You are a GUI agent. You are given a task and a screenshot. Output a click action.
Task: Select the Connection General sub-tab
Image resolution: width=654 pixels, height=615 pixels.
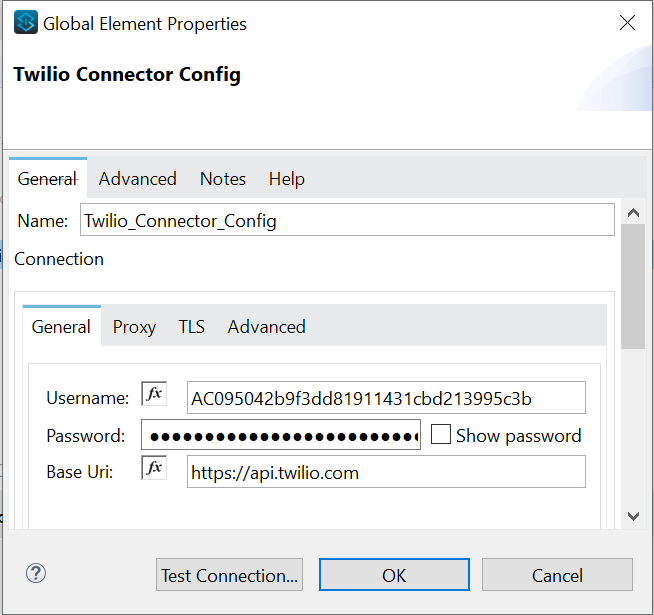(61, 327)
